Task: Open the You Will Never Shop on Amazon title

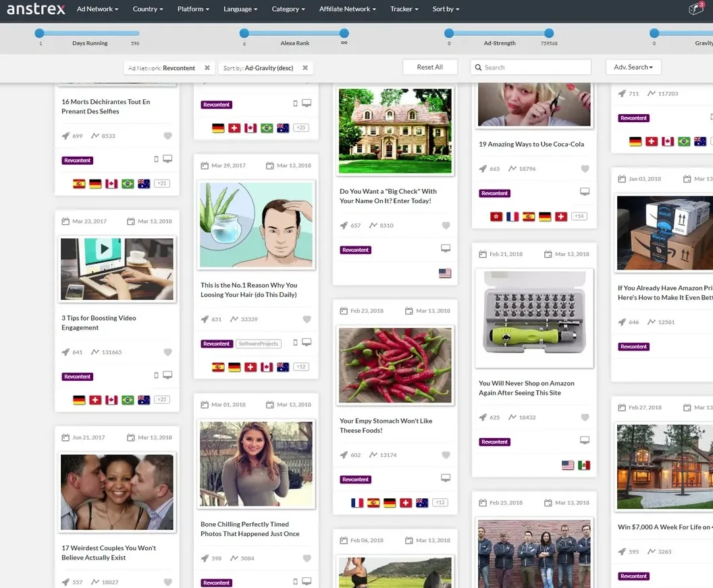Action: [x=526, y=388]
